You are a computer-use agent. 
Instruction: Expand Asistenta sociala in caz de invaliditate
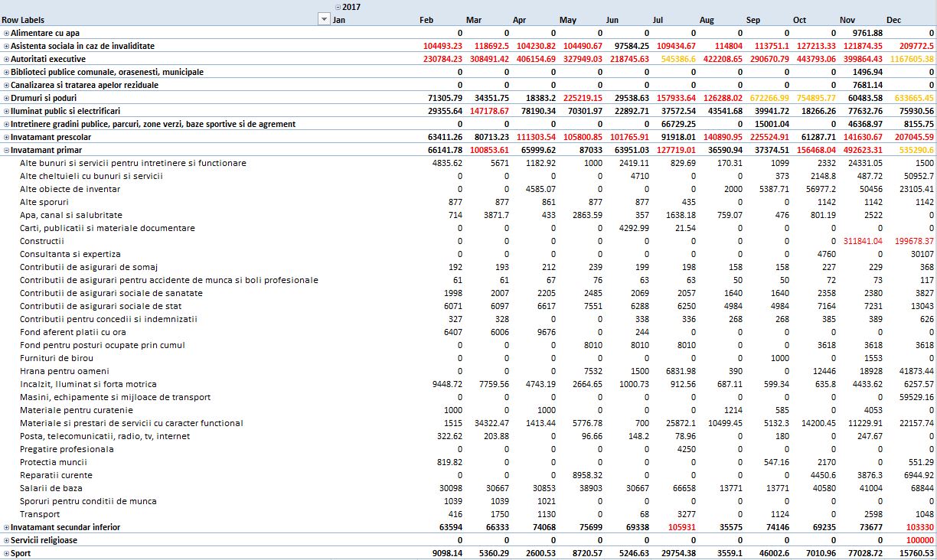click(6, 47)
